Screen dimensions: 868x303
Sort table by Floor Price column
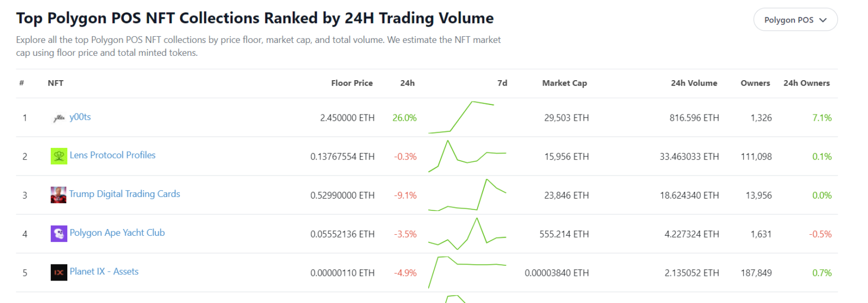coord(351,83)
